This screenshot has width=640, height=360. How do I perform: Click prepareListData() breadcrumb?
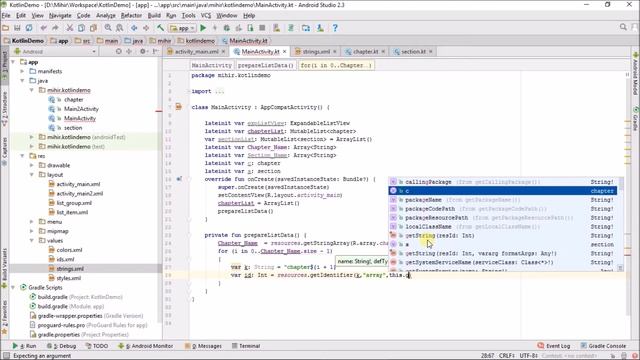(265, 65)
